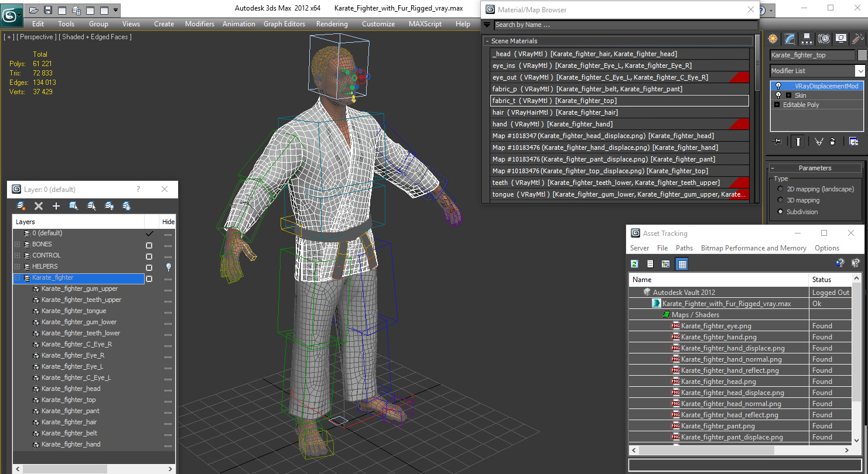Open the Graph Editors menu
The height and width of the screenshot is (474, 868).
[284, 24]
